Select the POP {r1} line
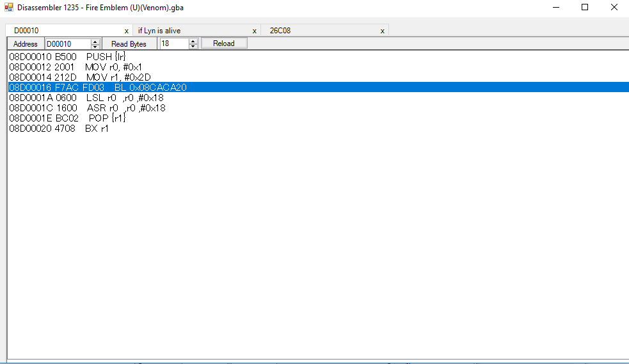The image size is (629, 364). click(x=319, y=118)
